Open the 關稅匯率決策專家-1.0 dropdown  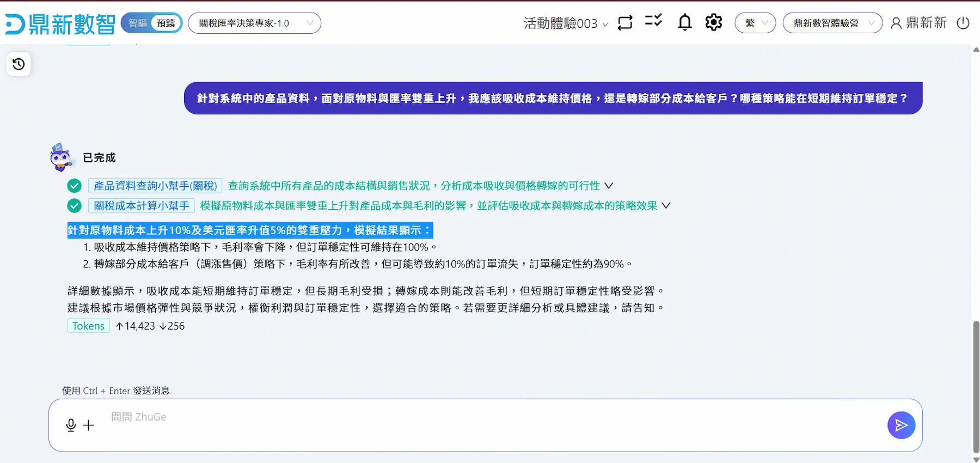pos(254,23)
